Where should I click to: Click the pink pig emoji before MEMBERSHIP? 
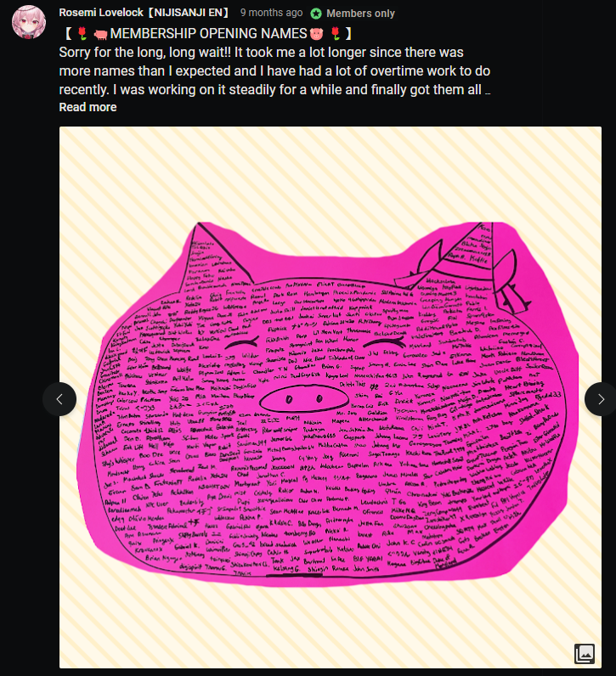100,35
